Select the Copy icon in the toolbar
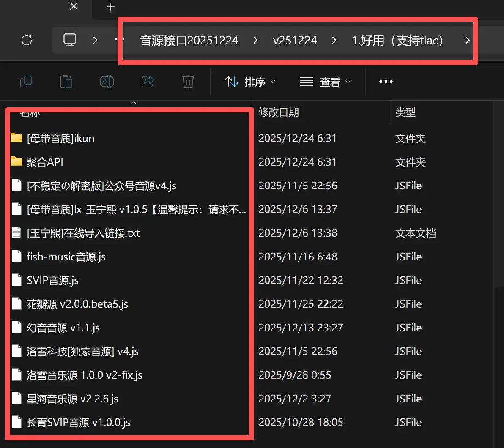This screenshot has width=504, height=448. (26, 81)
